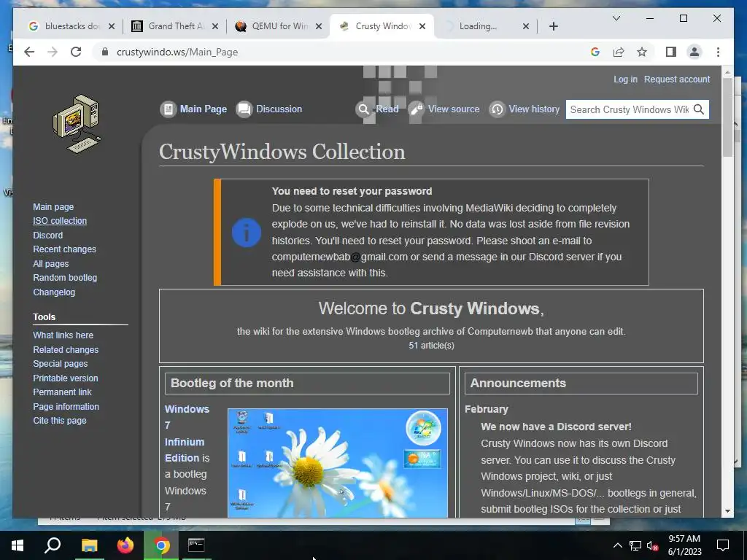Click the address bar URL
Screen dimensions: 747x560
pos(177,52)
